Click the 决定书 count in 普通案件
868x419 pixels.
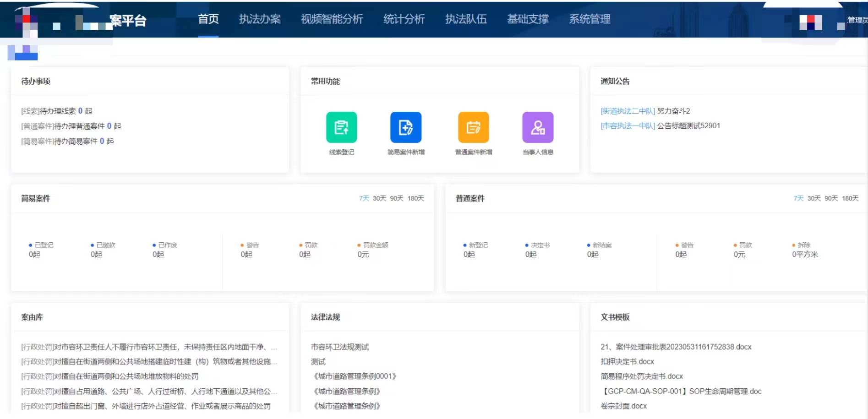click(x=531, y=255)
